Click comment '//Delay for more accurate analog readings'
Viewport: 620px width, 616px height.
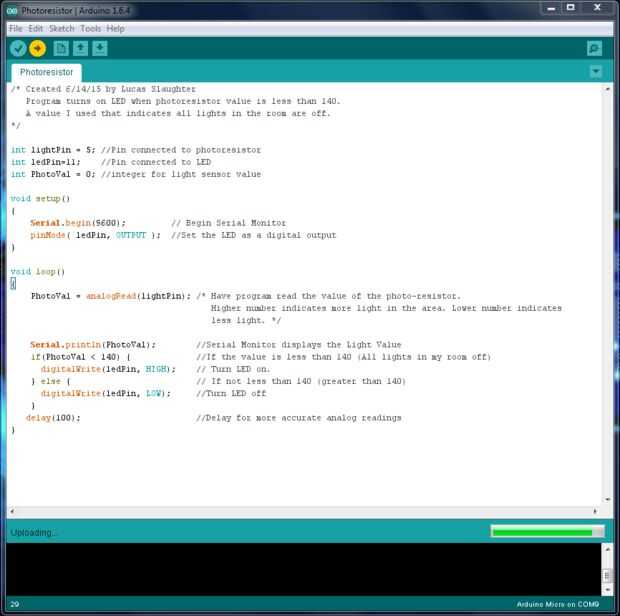click(x=299, y=418)
